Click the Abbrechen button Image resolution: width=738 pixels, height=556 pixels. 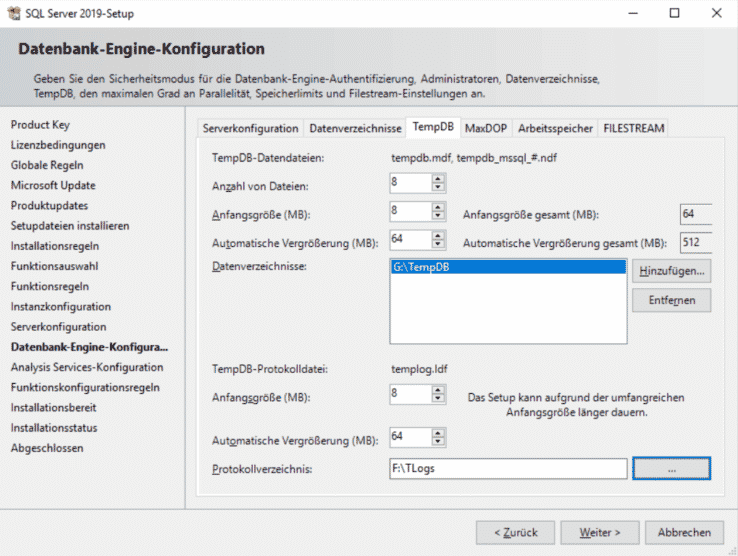tap(684, 532)
